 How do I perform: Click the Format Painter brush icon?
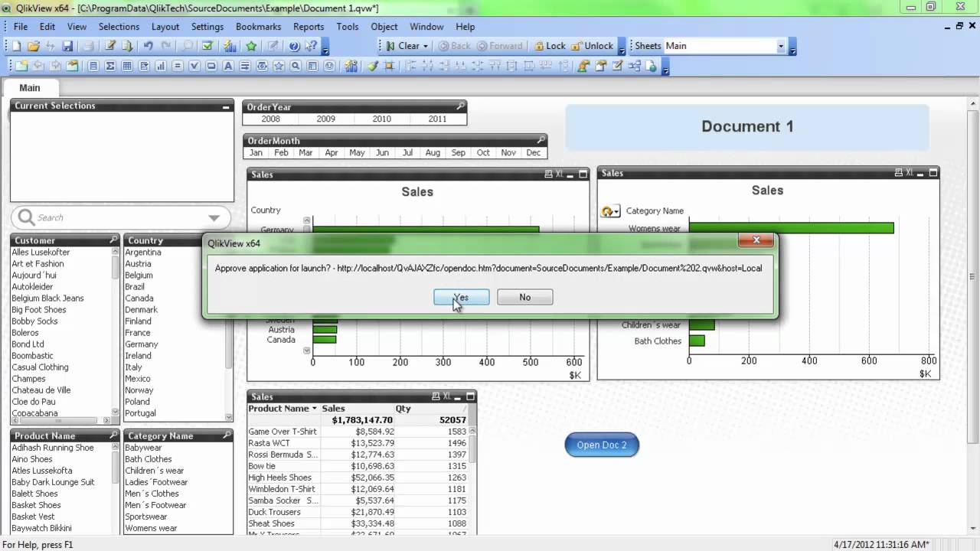point(372,66)
